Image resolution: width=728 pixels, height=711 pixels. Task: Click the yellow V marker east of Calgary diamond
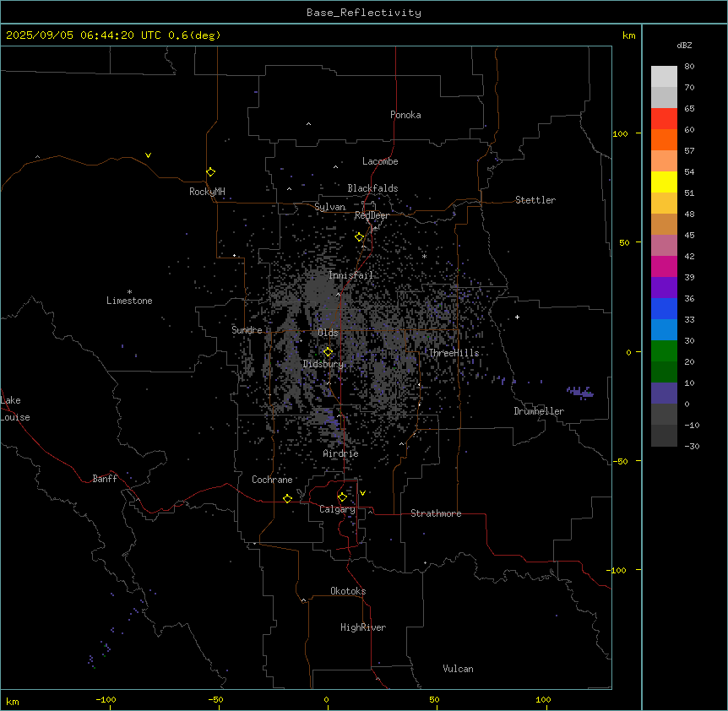[362, 493]
